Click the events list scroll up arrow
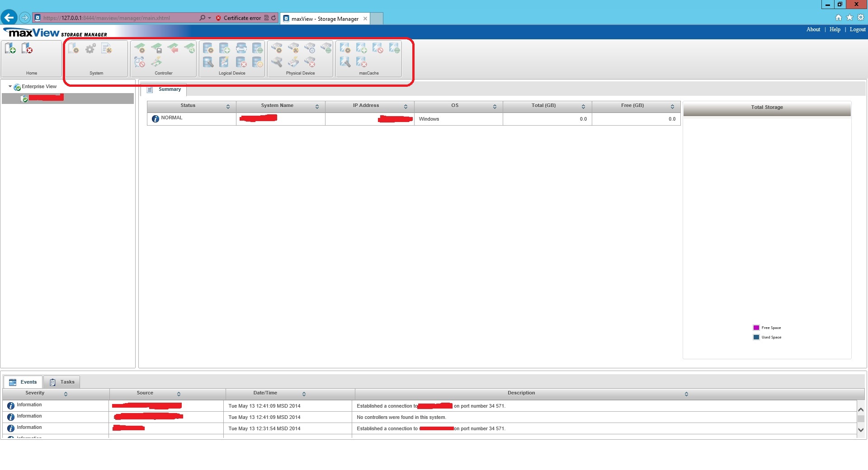The image size is (868, 470). 861,409
